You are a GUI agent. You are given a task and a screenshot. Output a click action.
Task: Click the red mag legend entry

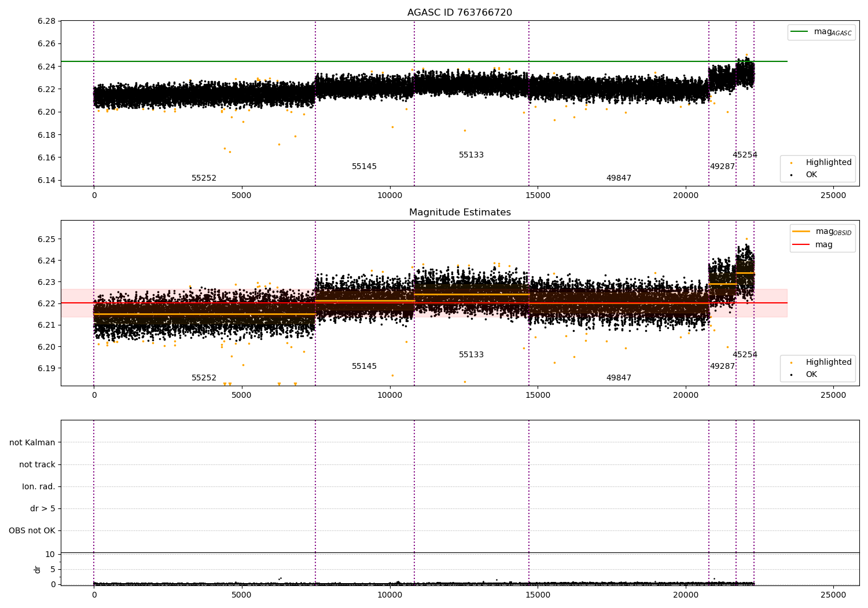(801, 245)
